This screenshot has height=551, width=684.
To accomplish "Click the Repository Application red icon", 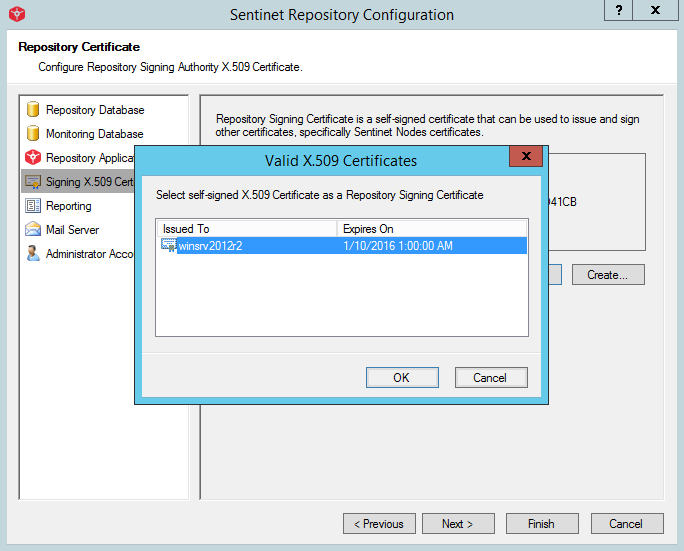I will (33, 157).
